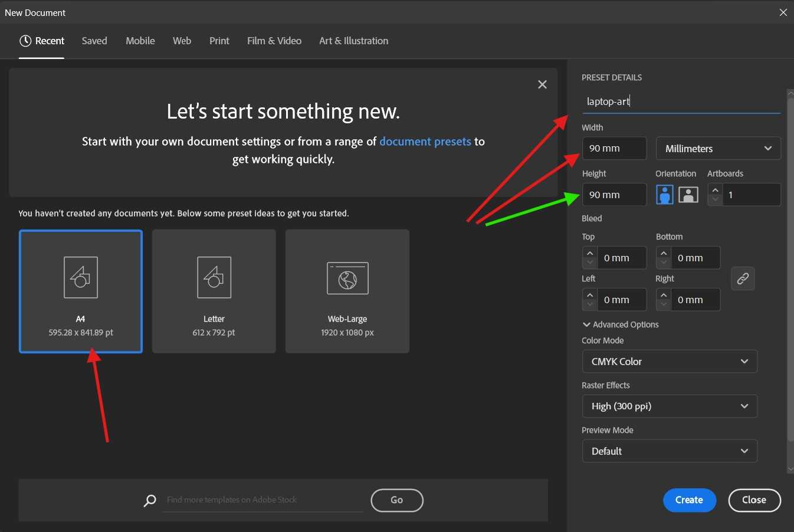Click the Right bleed input field
Screen dimensions: 794x532
pyautogui.click(x=695, y=300)
